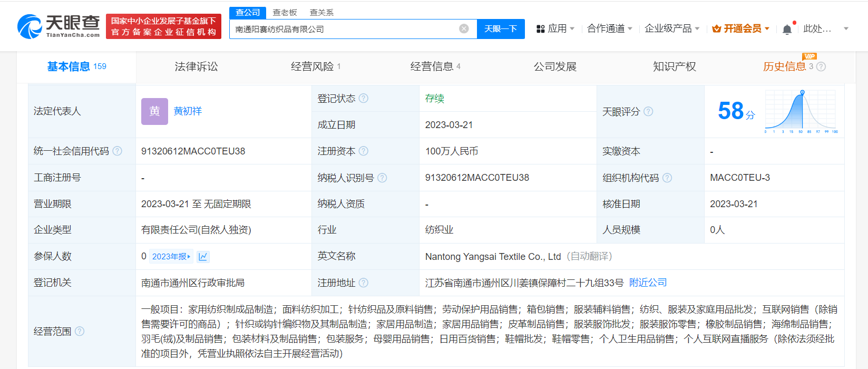This screenshot has width=868, height=369.
Task: Open the 应用 dropdown menu
Action: coord(555,28)
